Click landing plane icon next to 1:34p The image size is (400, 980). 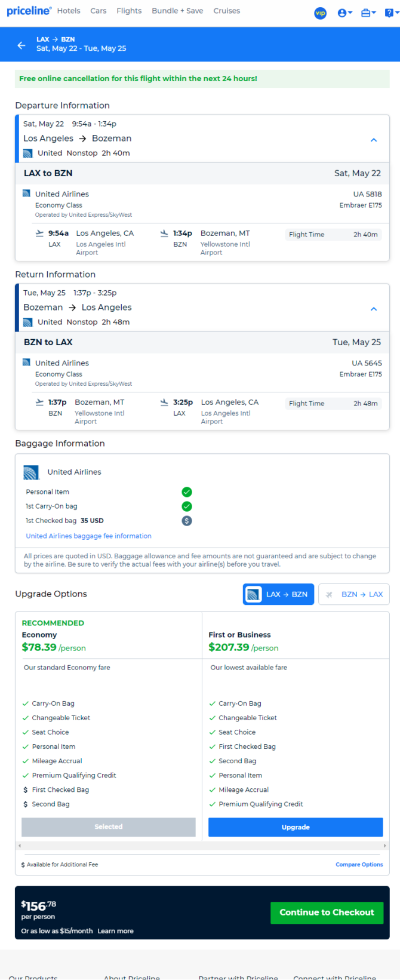(x=164, y=234)
